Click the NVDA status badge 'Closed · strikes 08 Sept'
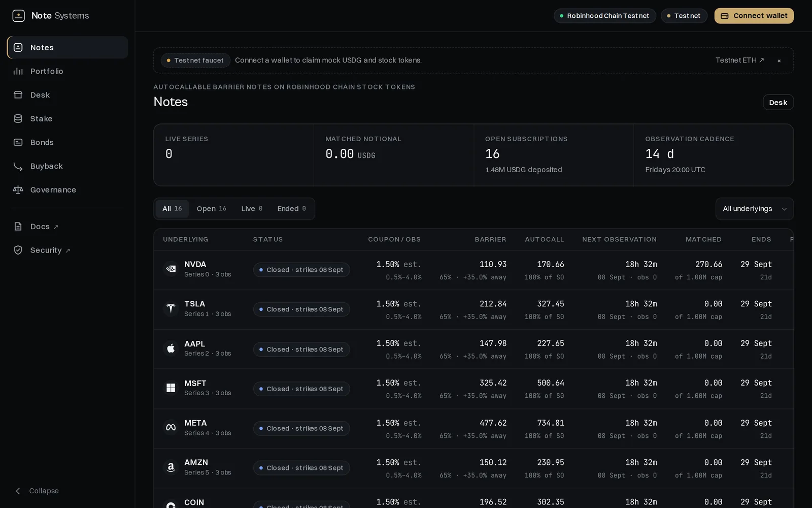 (x=301, y=270)
